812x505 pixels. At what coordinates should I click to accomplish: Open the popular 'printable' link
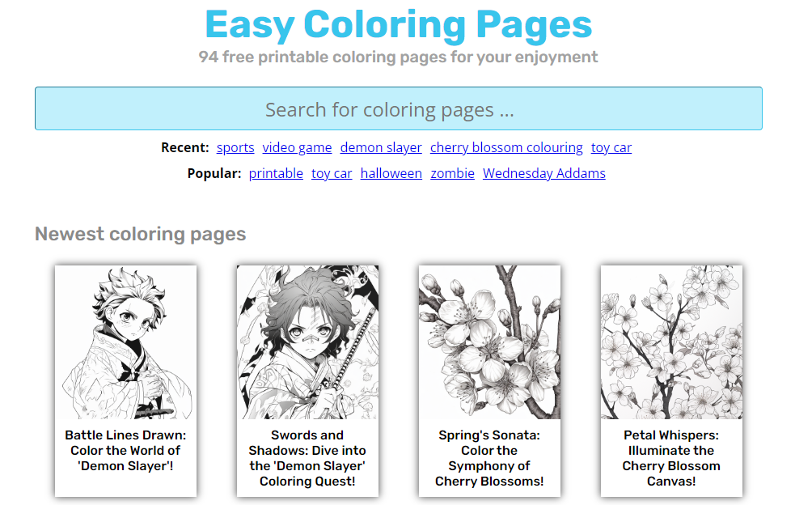[276, 173]
